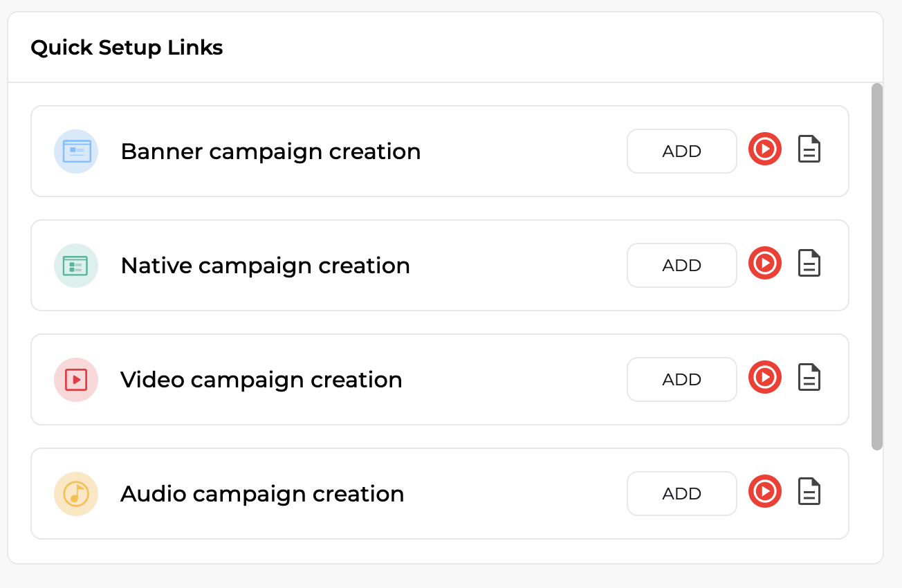
Task: Click the green Native campaign icon
Action: 76,265
